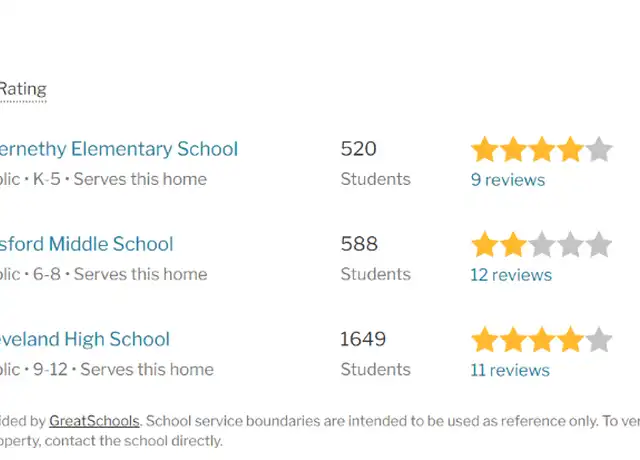Click the second gold star of middle school rating
Viewport: 640px width, 460px height.
point(513,244)
